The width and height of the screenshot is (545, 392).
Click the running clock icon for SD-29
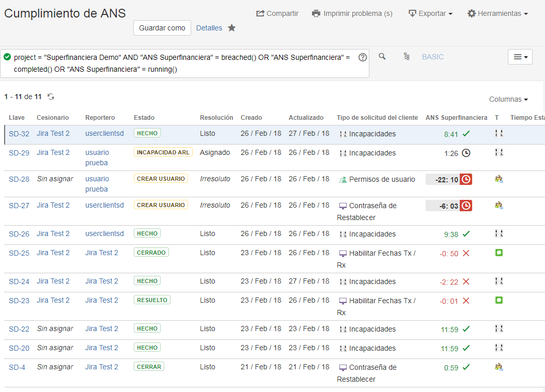click(466, 153)
